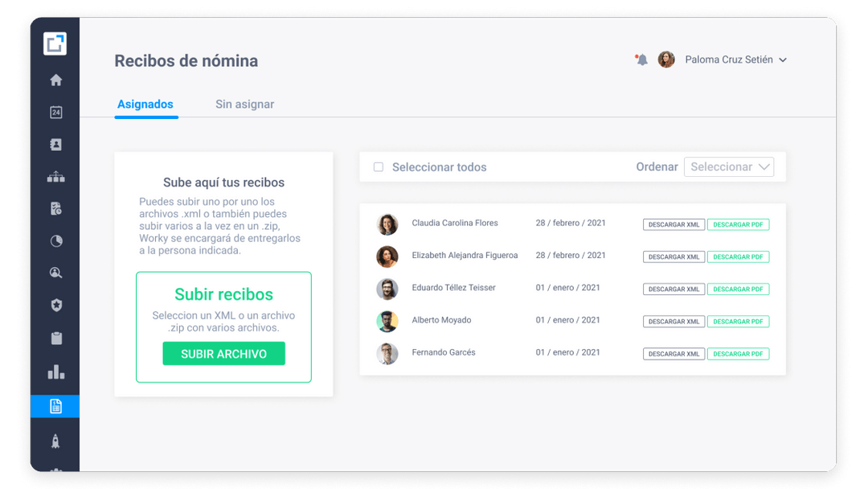Image resolution: width=868 pixels, height=489 pixels.
Task: Open the shield security icon in sidebar
Action: 55,305
